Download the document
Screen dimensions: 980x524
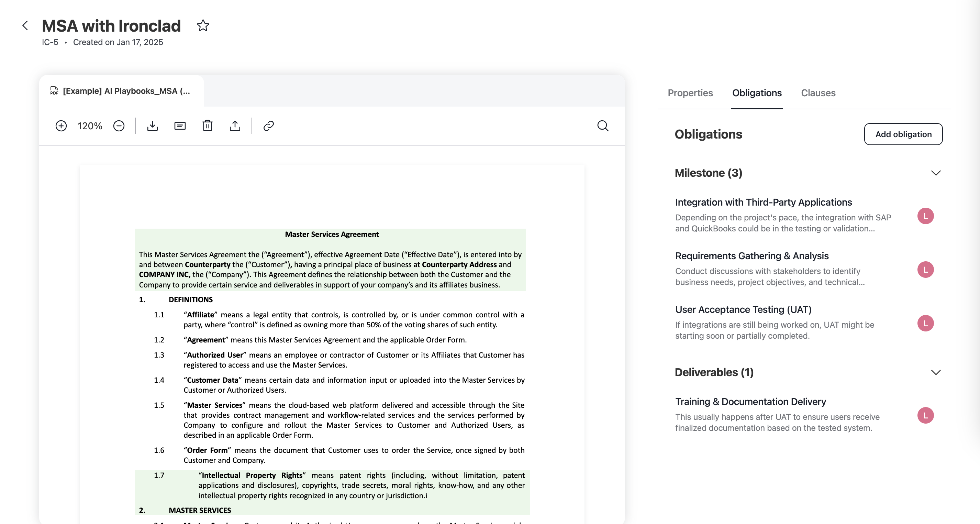tap(152, 126)
